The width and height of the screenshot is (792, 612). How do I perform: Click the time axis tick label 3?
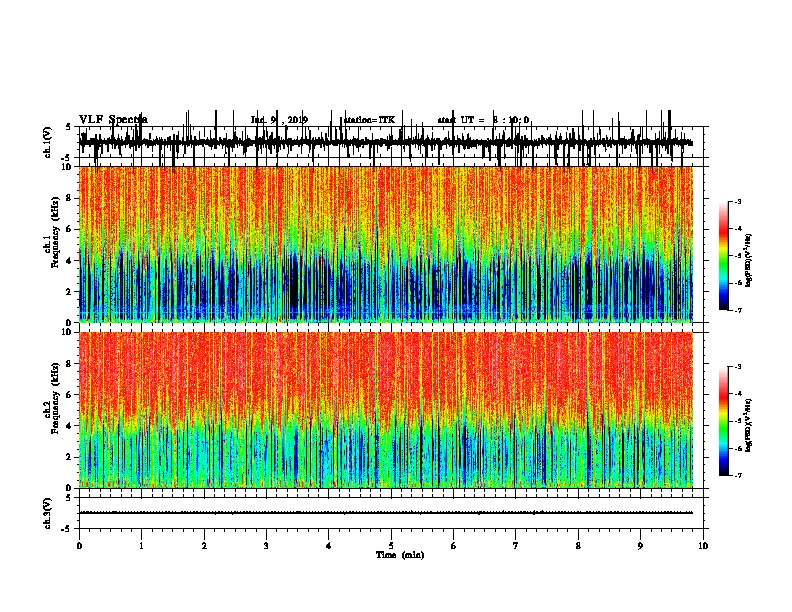[266, 546]
